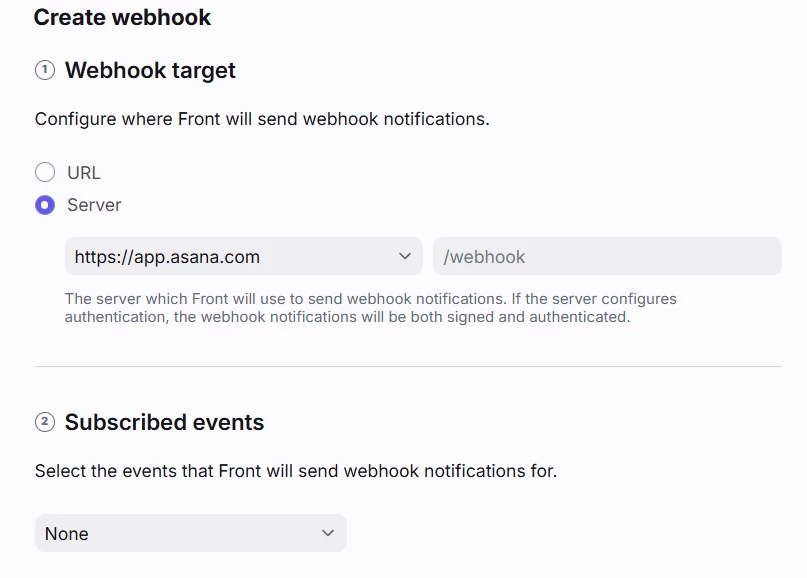Select the URL radio button

coord(45,172)
